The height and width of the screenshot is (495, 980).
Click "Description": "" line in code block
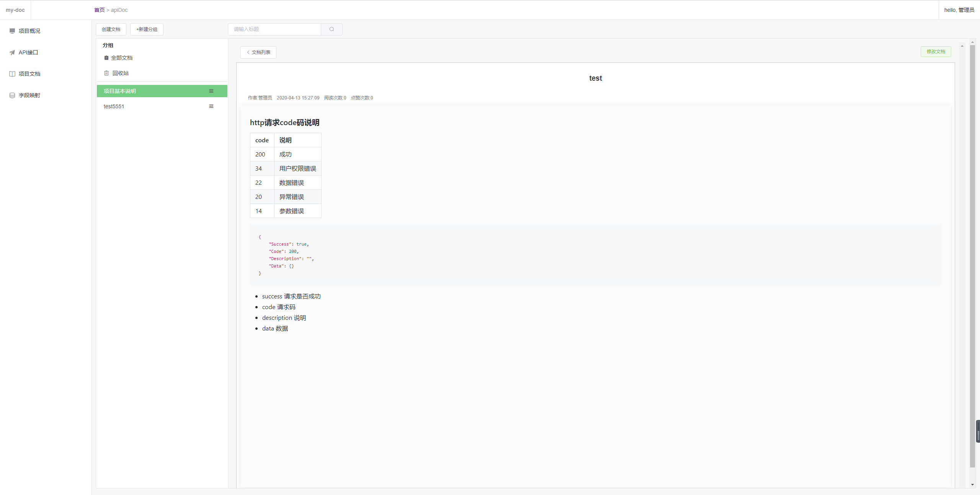click(291, 259)
